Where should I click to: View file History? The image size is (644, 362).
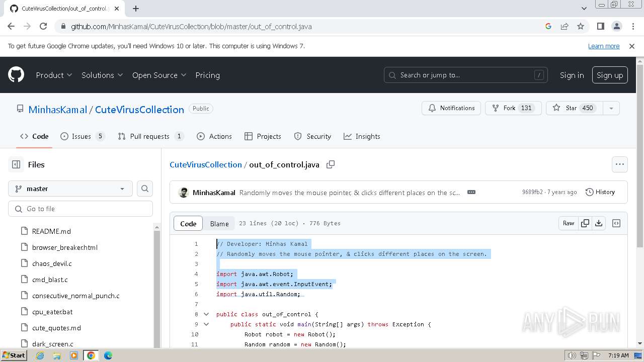click(x=600, y=192)
